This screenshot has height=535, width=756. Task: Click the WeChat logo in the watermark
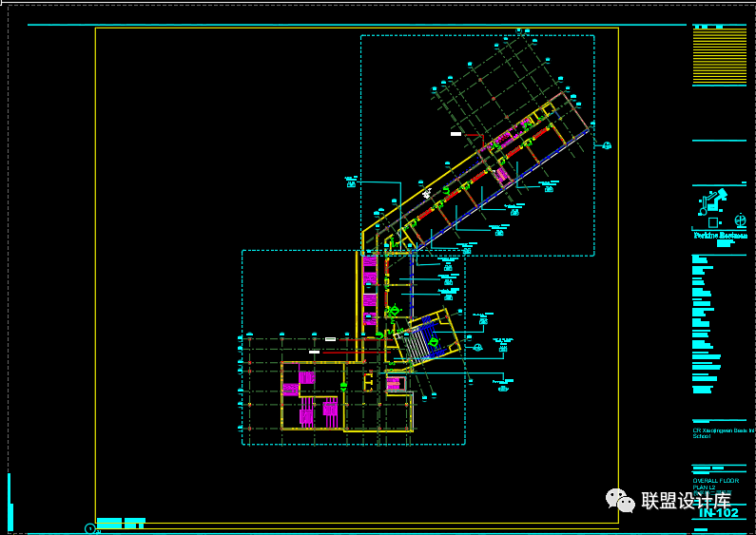tap(620, 500)
